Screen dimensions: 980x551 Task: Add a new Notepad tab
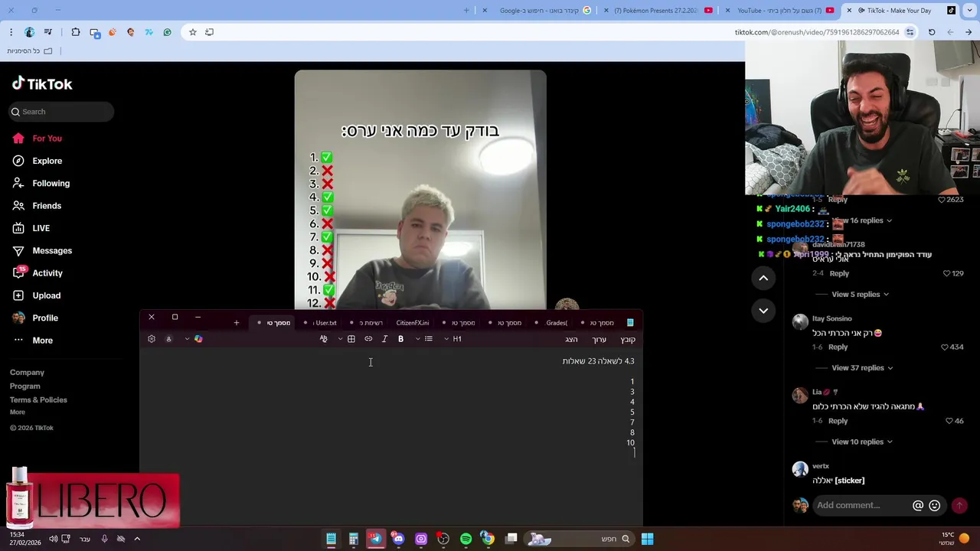[237, 323]
